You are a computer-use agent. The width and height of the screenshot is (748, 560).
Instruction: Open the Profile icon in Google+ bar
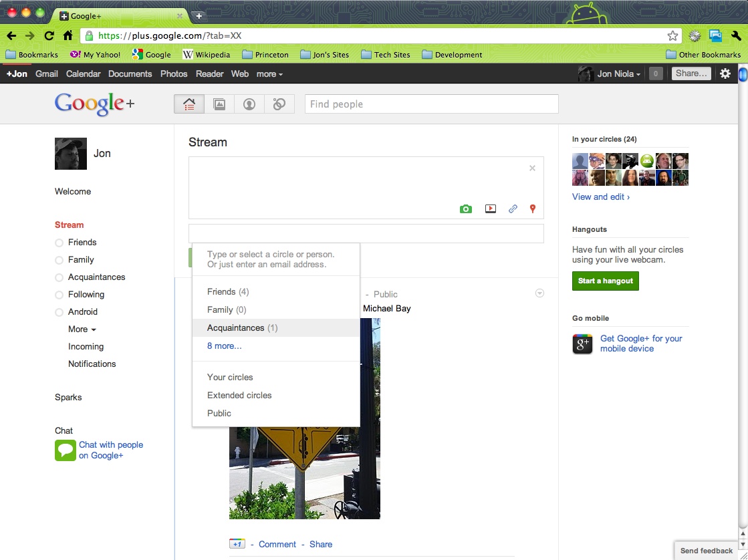pyautogui.click(x=249, y=104)
